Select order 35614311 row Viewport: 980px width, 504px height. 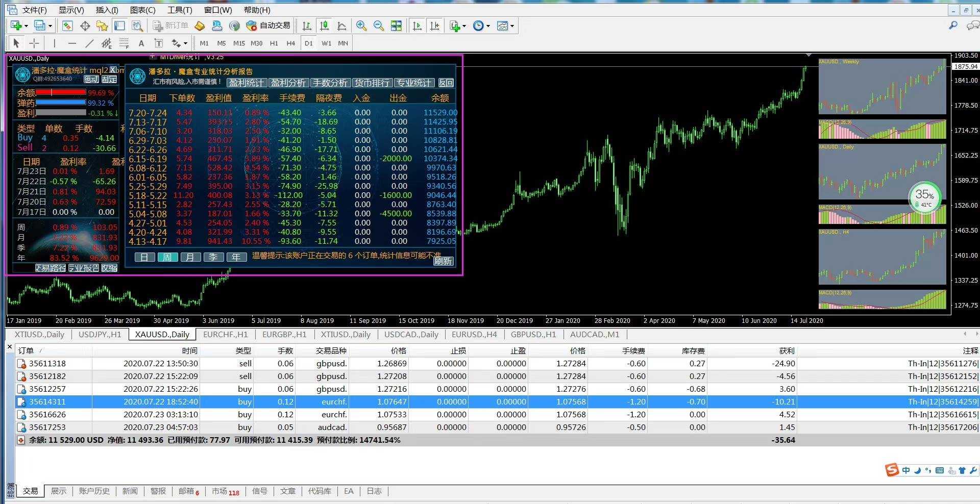click(47, 402)
